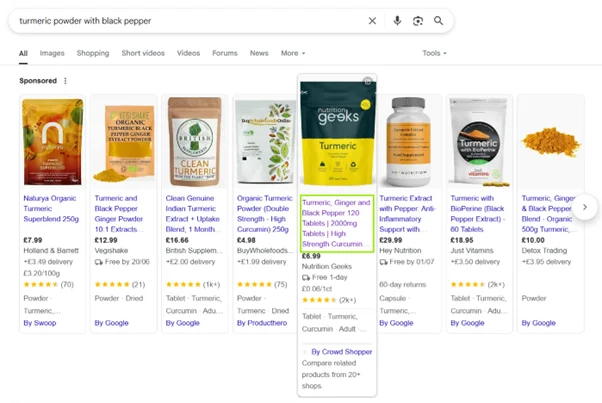Click the £10.00 price
Screen dimensions: 602x403
(533, 240)
